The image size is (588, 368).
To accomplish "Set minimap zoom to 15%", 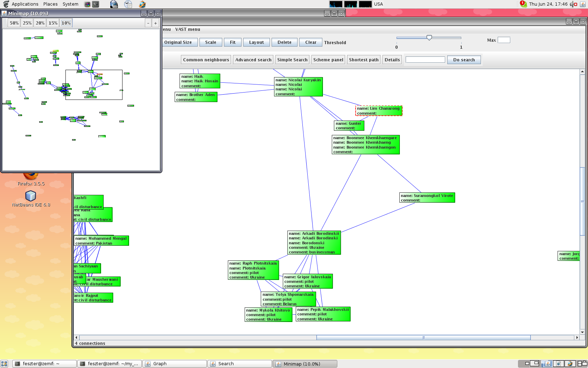I will pyautogui.click(x=53, y=23).
